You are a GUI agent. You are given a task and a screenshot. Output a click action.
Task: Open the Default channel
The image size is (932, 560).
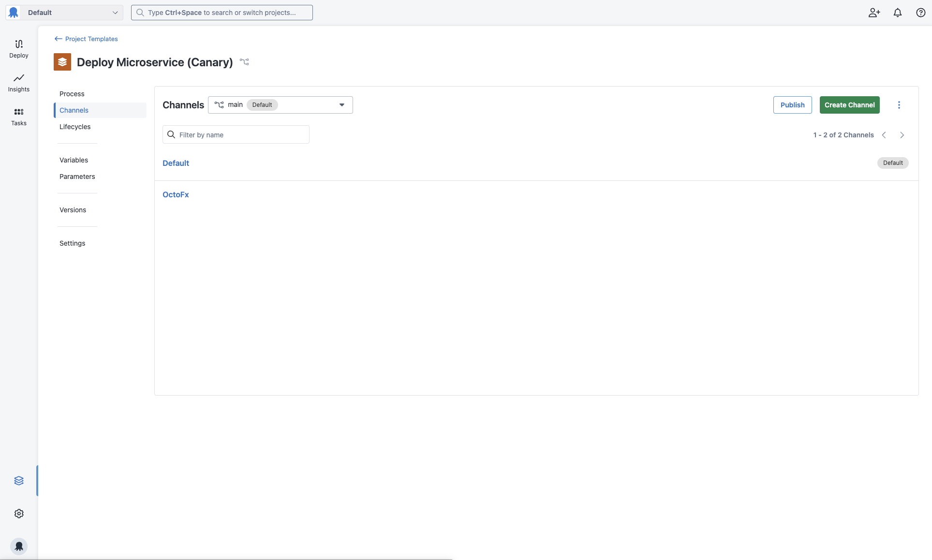coord(176,163)
